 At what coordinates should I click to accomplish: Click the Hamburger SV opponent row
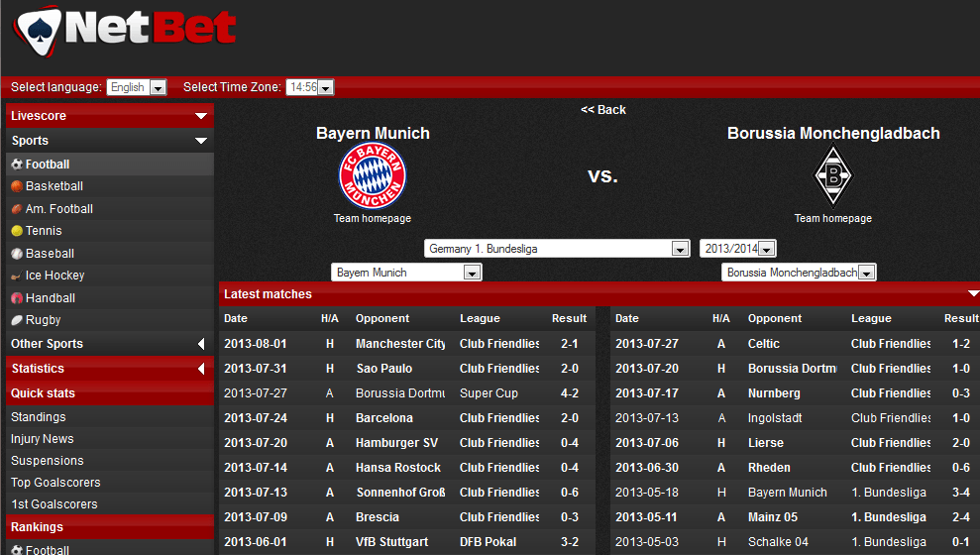(x=397, y=443)
